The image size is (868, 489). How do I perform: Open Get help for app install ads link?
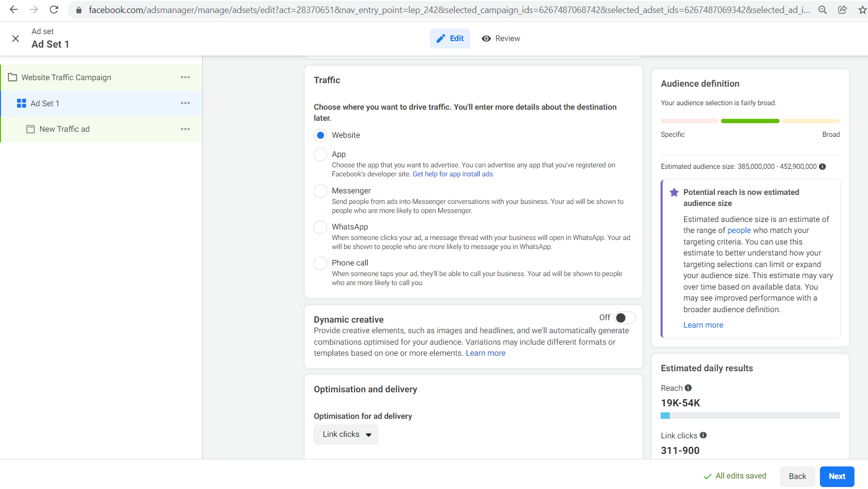pos(453,174)
